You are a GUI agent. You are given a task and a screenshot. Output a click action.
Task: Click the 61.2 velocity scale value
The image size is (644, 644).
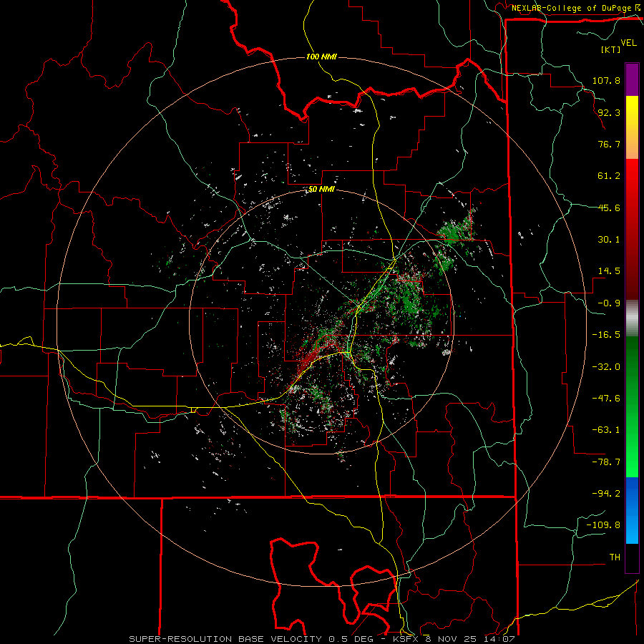[x=609, y=176]
